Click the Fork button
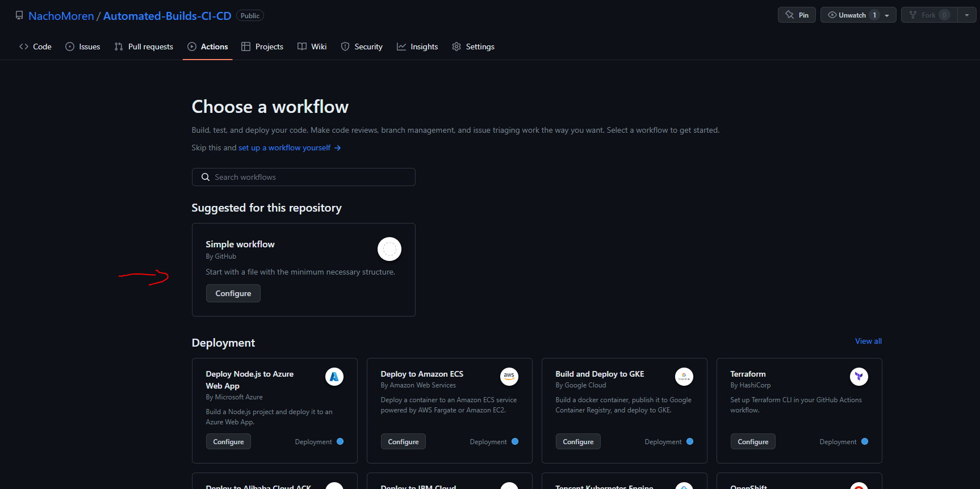The height and width of the screenshot is (489, 980). (929, 15)
